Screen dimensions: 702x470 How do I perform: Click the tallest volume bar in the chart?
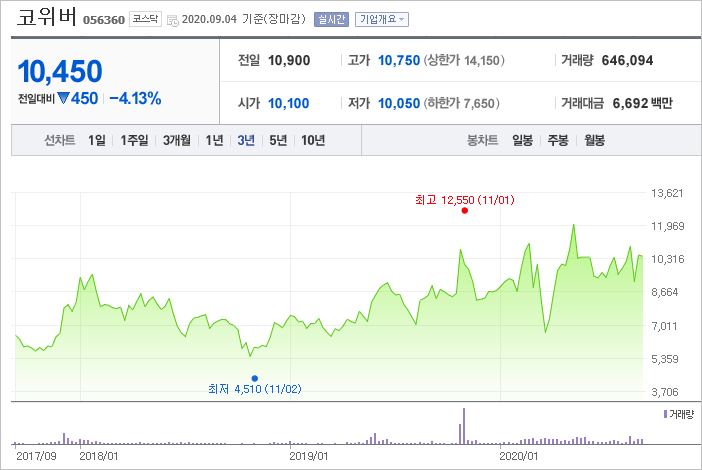[x=464, y=426]
